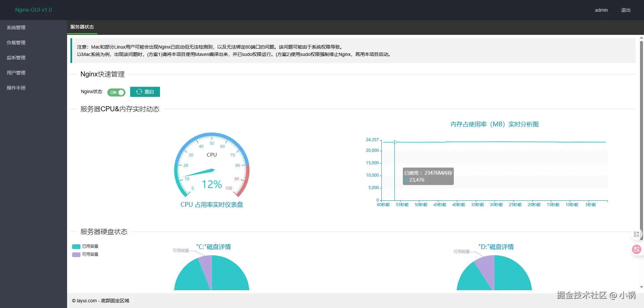Image resolution: width=644 pixels, height=308 pixels.
Task: Toggle 可用容量 legend visibility
Action: tap(85, 254)
